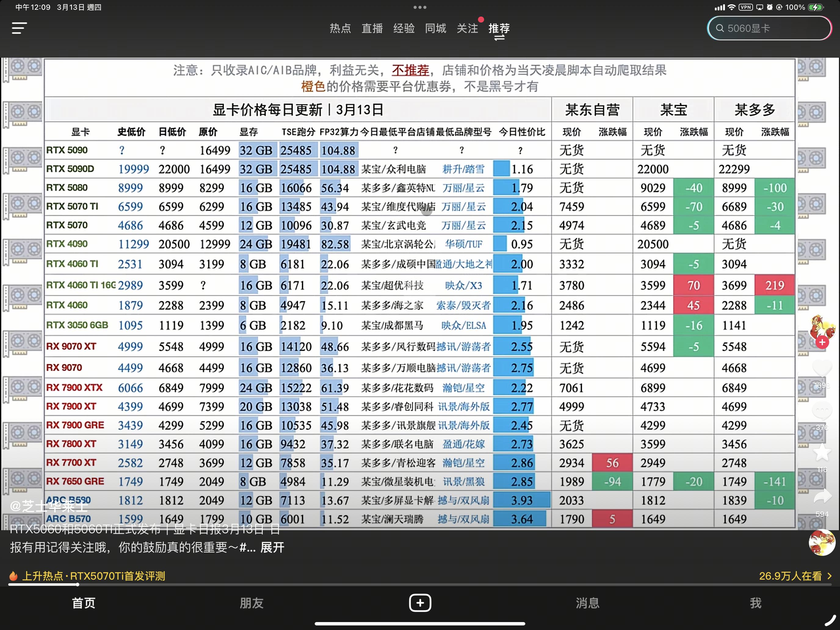
Task: Open trending topic RTX5070Ti首发评测
Action: tap(94, 576)
